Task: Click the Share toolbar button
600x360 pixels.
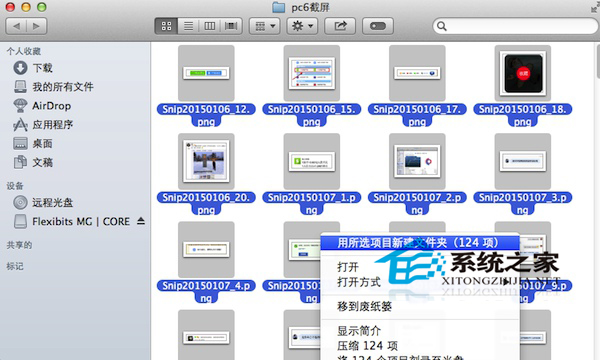Action: click(x=340, y=26)
